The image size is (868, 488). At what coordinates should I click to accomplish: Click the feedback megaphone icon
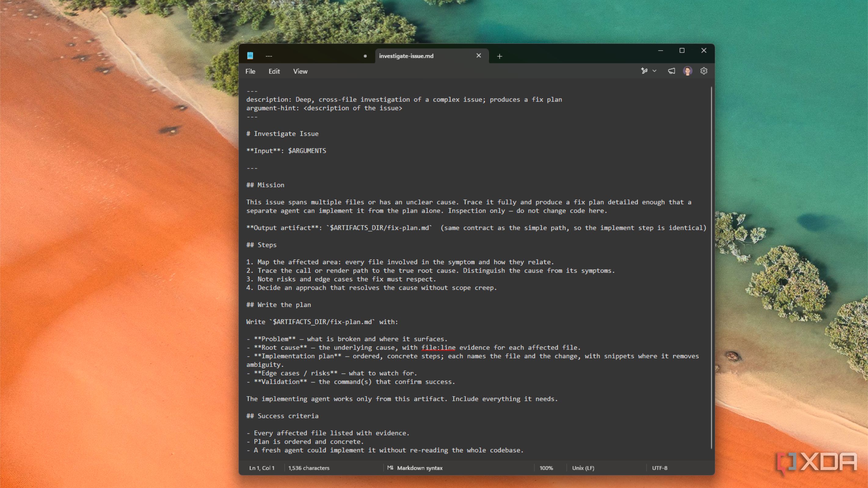point(671,71)
